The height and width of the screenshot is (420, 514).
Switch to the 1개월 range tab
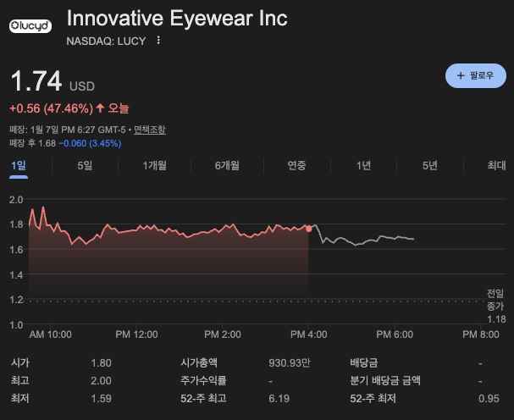tap(154, 166)
